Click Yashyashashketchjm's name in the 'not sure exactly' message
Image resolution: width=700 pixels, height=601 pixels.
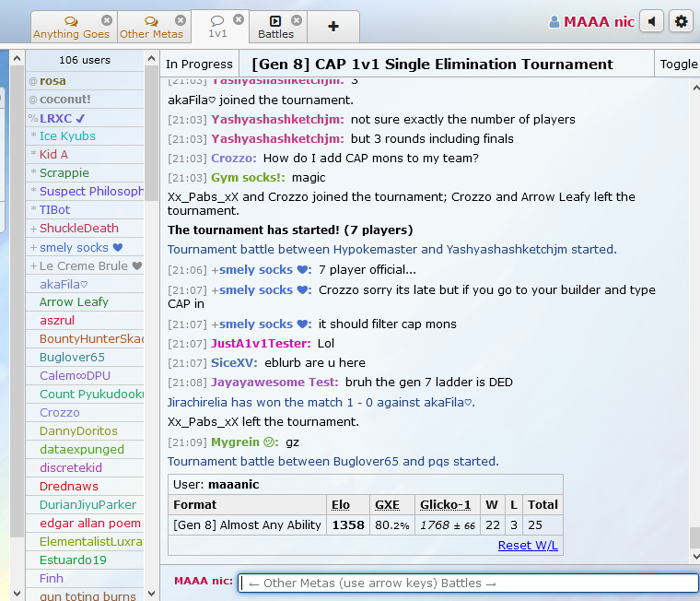tap(277, 119)
